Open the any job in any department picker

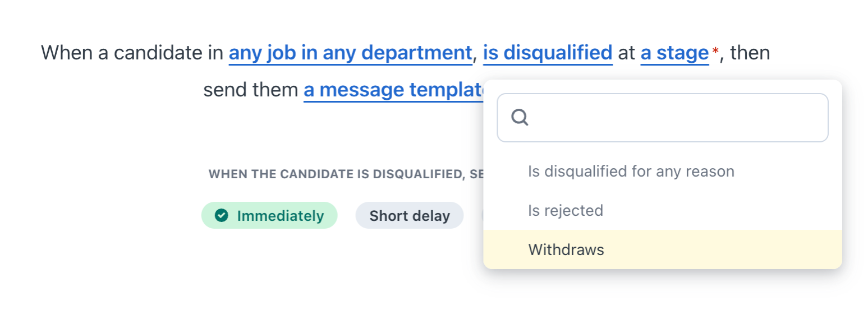(x=350, y=53)
